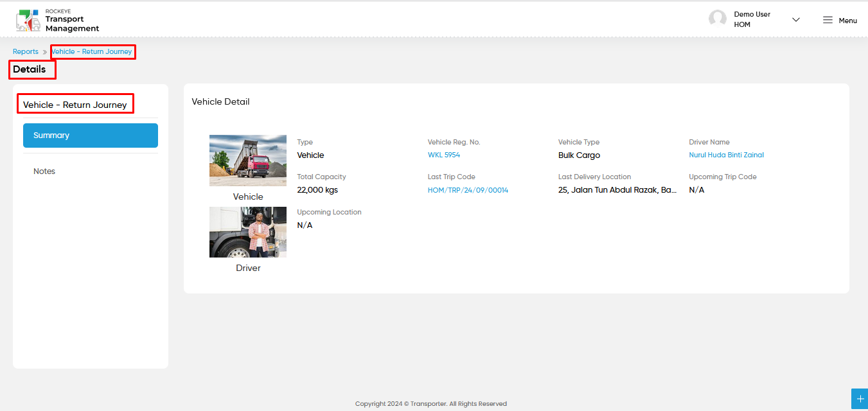Screen dimensions: 868x411
Task: Click the Vehicle - Return Journey sidebar title
Action: (x=75, y=105)
